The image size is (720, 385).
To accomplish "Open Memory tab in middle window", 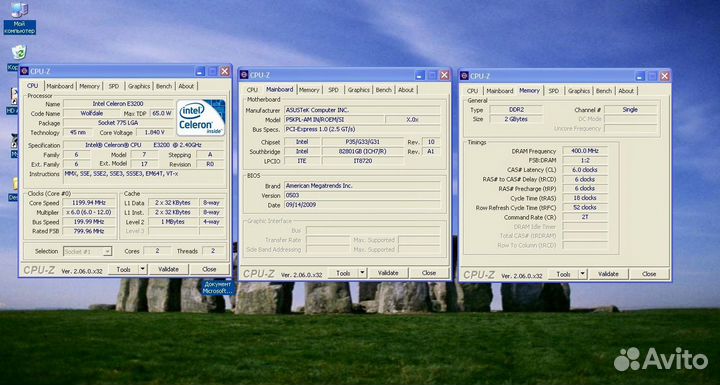I will pos(309,90).
